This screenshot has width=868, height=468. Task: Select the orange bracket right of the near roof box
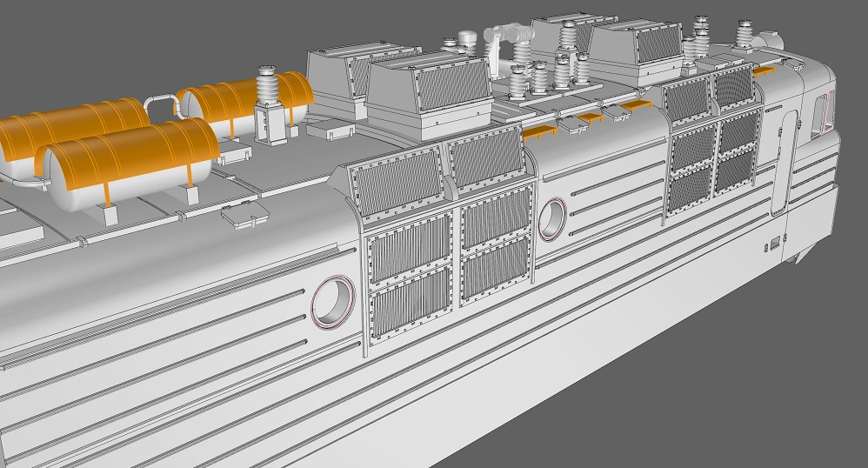tap(541, 130)
